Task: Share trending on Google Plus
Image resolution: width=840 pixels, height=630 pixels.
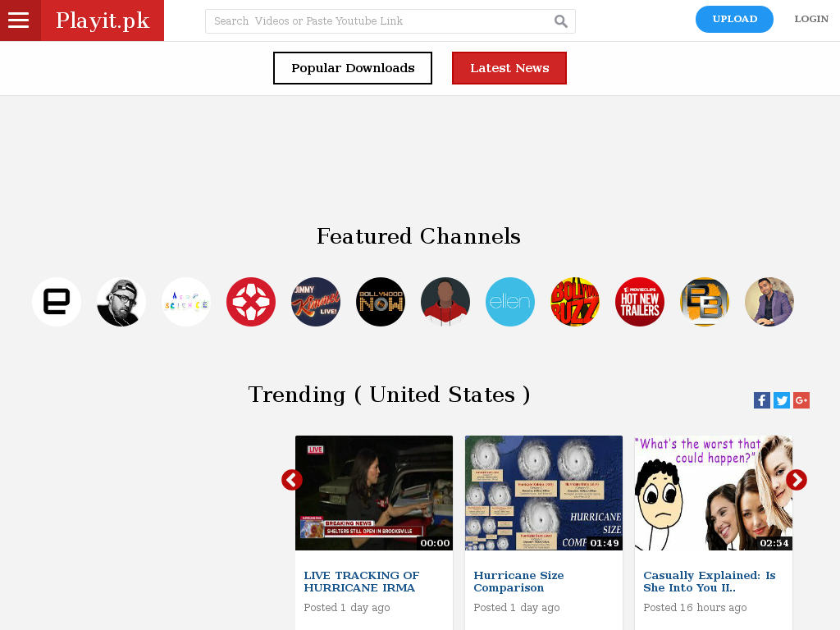Action: coord(801,400)
